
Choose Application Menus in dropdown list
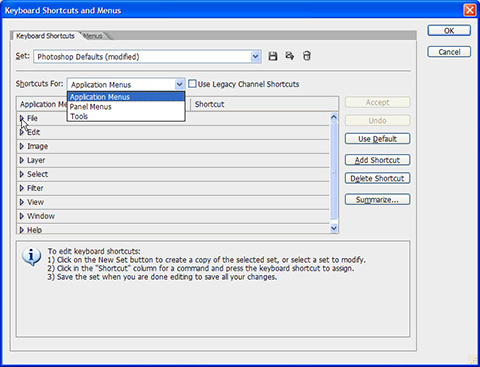click(126, 97)
